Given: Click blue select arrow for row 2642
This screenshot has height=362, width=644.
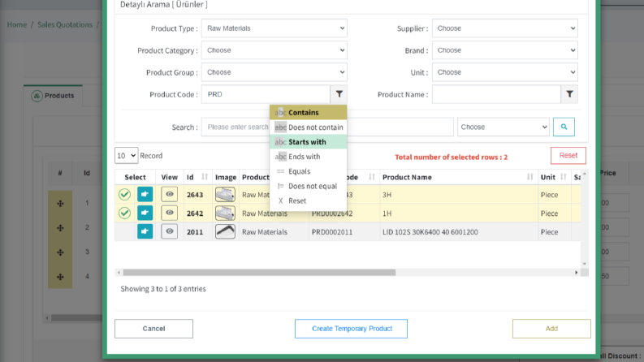Looking at the screenshot, I should pyautogui.click(x=145, y=213).
